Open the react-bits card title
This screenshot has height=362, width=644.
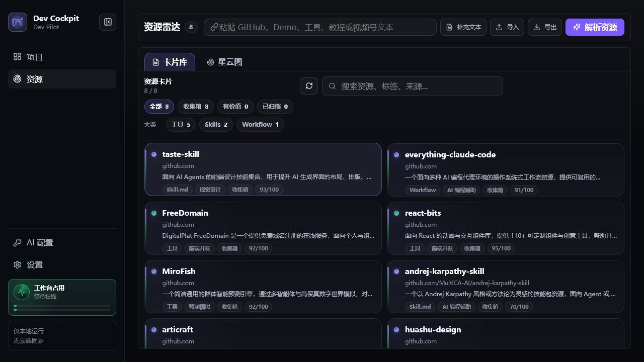pos(423,213)
